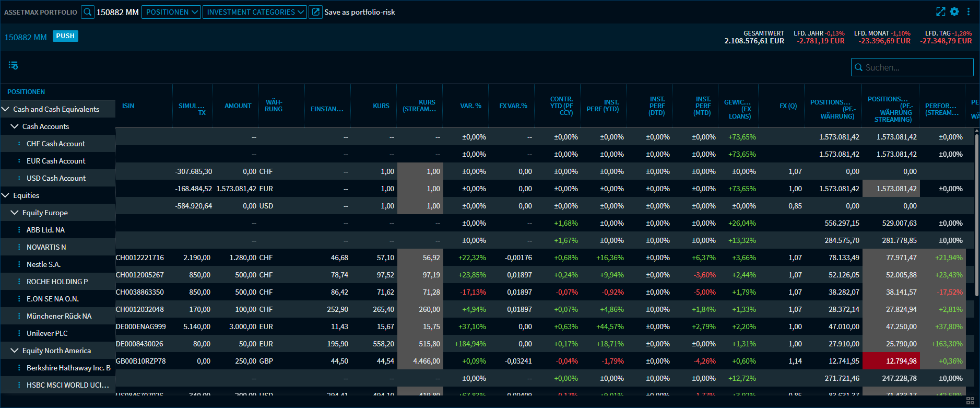Click the KURS column header
Image resolution: width=980 pixels, height=408 pixels.
381,106
